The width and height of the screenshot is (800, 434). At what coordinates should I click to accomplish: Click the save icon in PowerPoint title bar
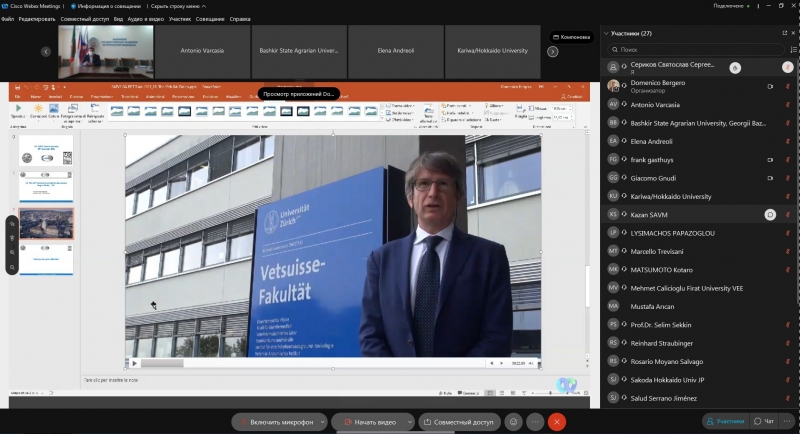coord(17,87)
